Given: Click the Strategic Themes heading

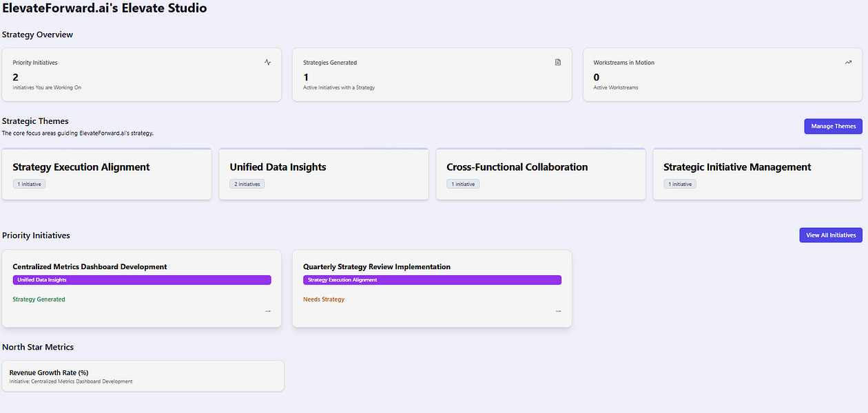Looking at the screenshot, I should [x=35, y=121].
